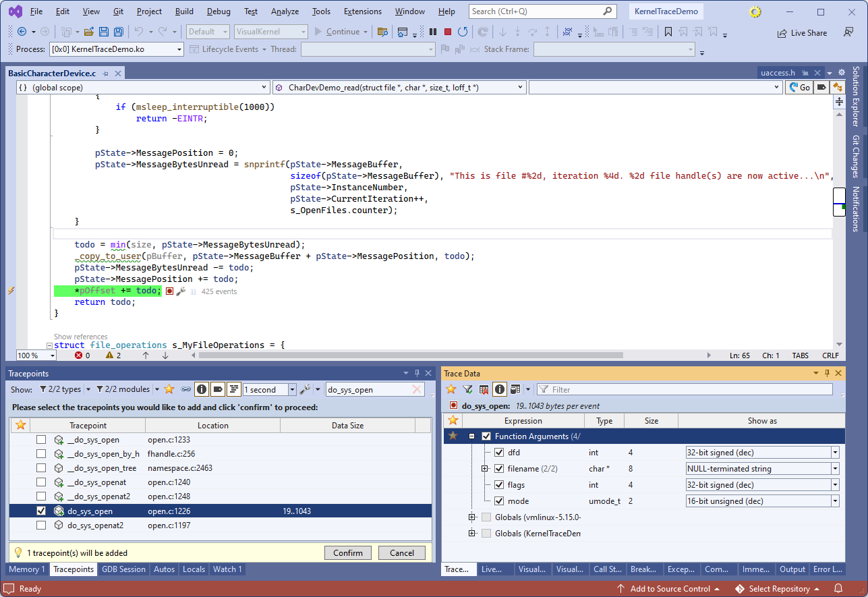Uncheck the flags argument checkbox

(x=499, y=485)
